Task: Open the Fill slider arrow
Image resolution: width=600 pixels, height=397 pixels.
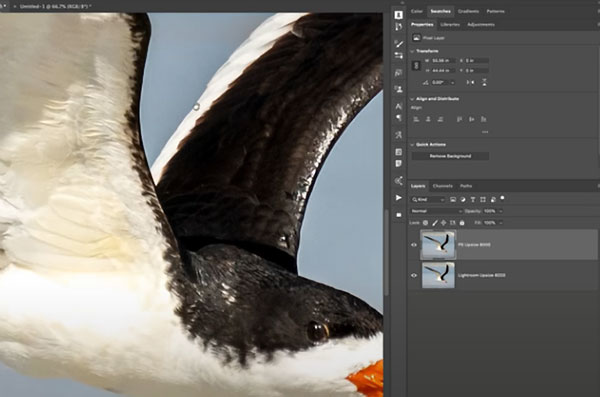Action: tap(501, 222)
